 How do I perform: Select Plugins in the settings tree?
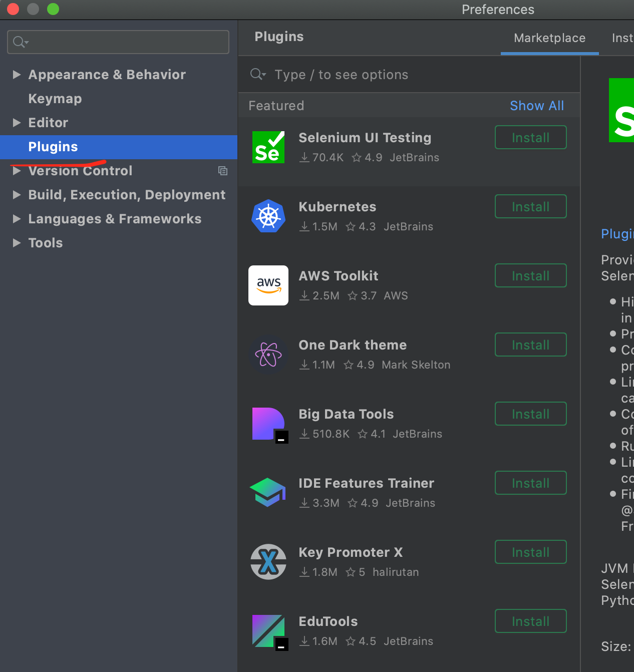click(119, 147)
